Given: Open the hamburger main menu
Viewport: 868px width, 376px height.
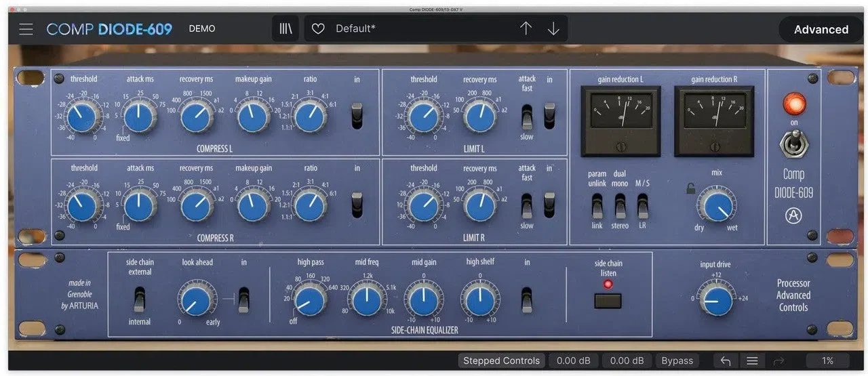Looking at the screenshot, I should pyautogui.click(x=26, y=29).
